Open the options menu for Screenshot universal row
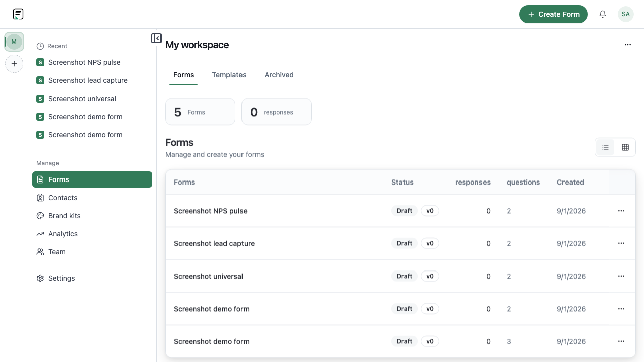644x362 pixels. [x=621, y=276]
